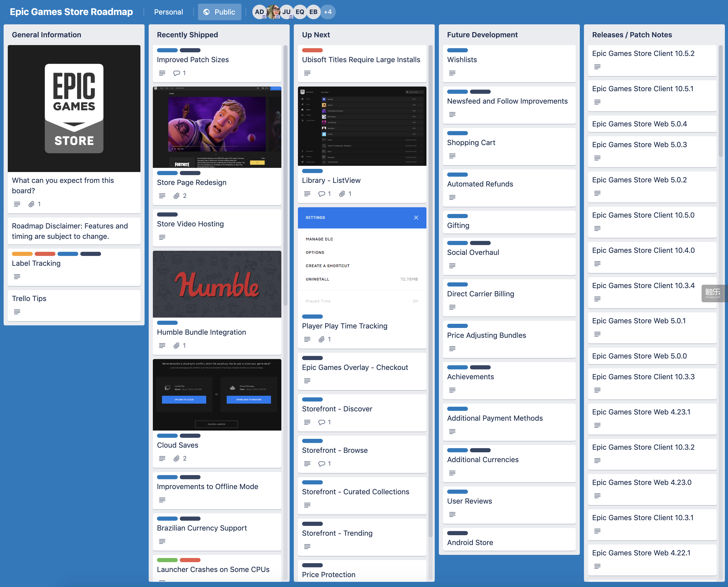
Task: Click the Epic Games Store Roadmap board title
Action: (x=71, y=12)
